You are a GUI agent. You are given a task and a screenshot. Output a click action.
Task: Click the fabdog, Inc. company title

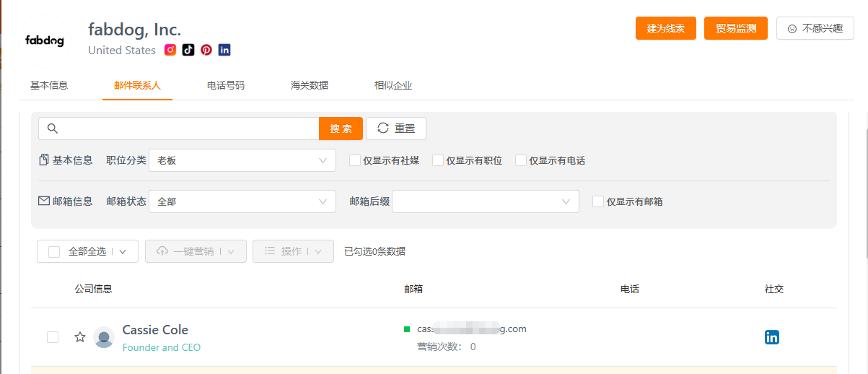(x=135, y=30)
